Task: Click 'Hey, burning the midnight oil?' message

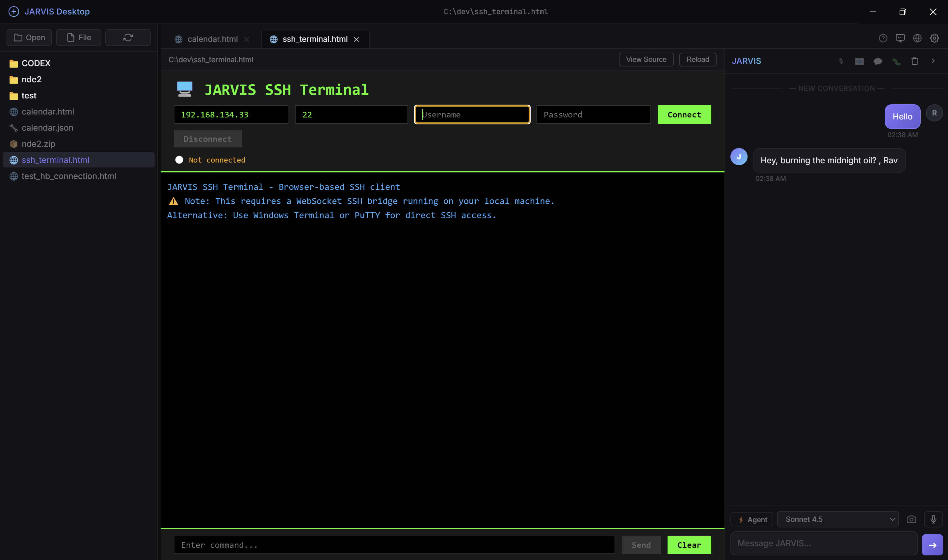Action: tap(829, 160)
